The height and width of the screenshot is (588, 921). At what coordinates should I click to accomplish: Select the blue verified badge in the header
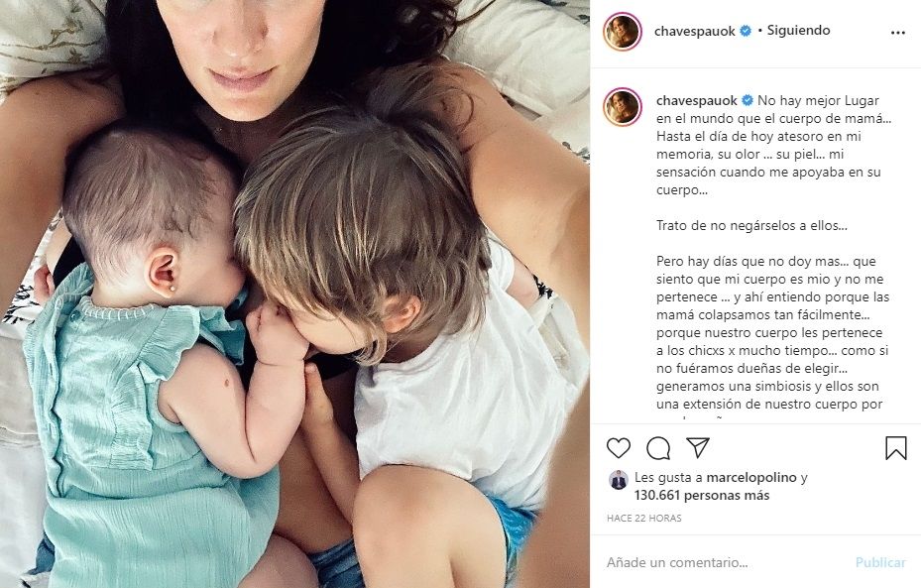tap(746, 31)
